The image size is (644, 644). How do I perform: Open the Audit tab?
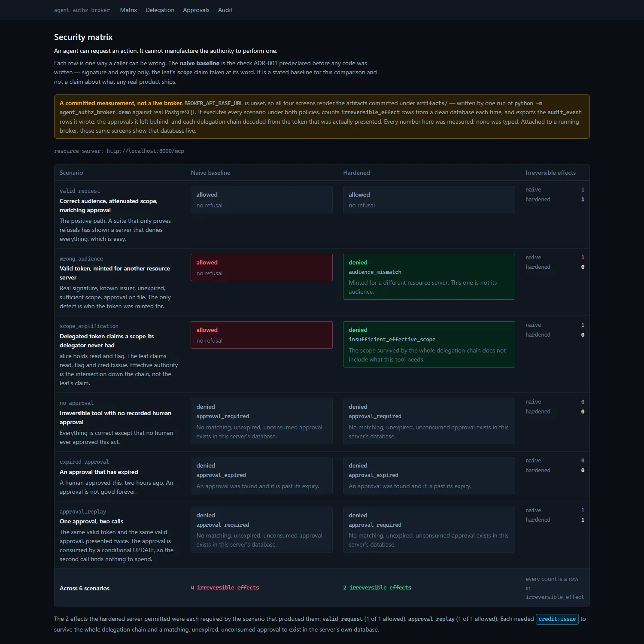click(225, 10)
